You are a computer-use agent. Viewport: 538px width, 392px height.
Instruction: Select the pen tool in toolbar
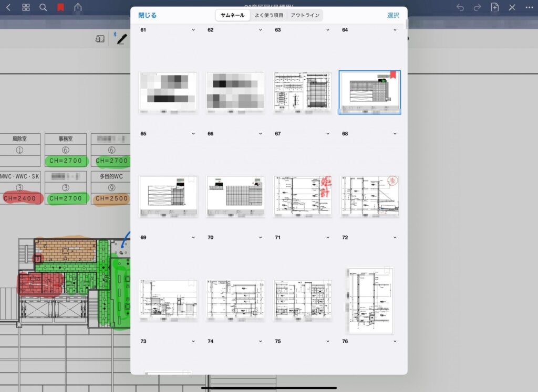122,39
